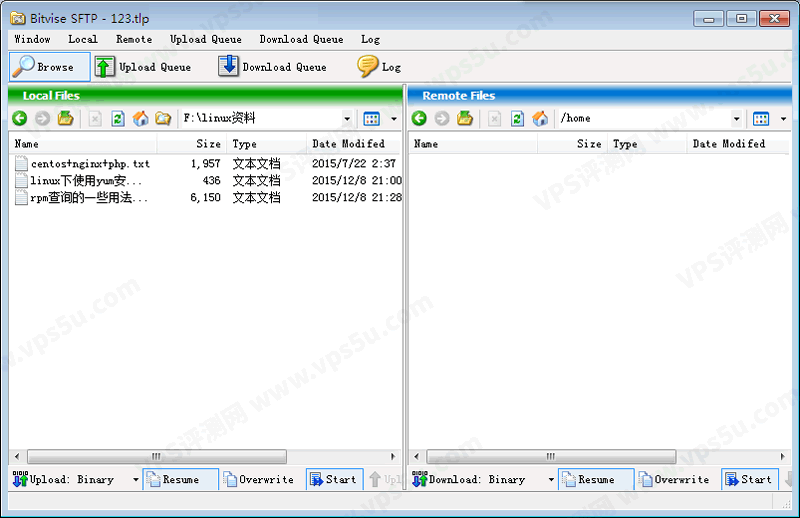The height and width of the screenshot is (518, 800).
Task: Click Remote Files scrollbar left arrow
Action: tap(416, 456)
